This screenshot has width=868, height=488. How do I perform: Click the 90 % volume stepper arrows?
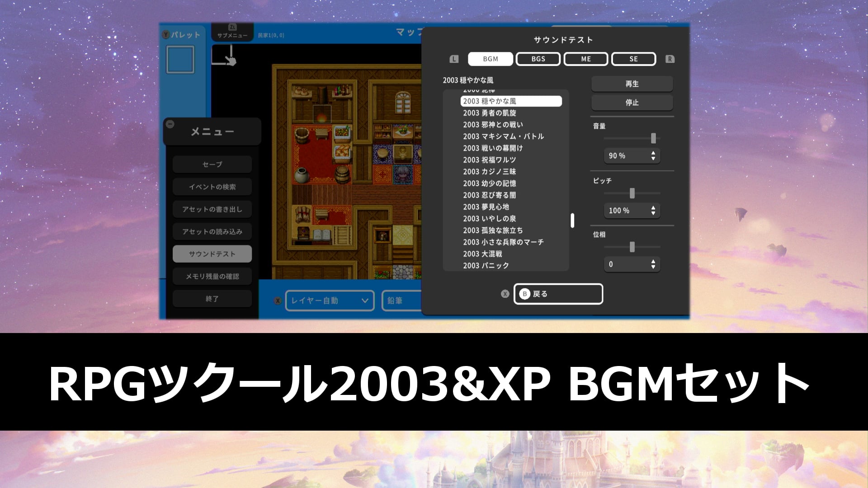[x=653, y=156]
